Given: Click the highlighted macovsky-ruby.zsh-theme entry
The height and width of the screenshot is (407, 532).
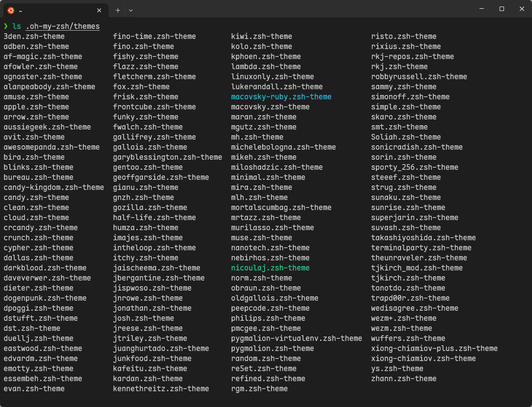Looking at the screenshot, I should pos(281,96).
